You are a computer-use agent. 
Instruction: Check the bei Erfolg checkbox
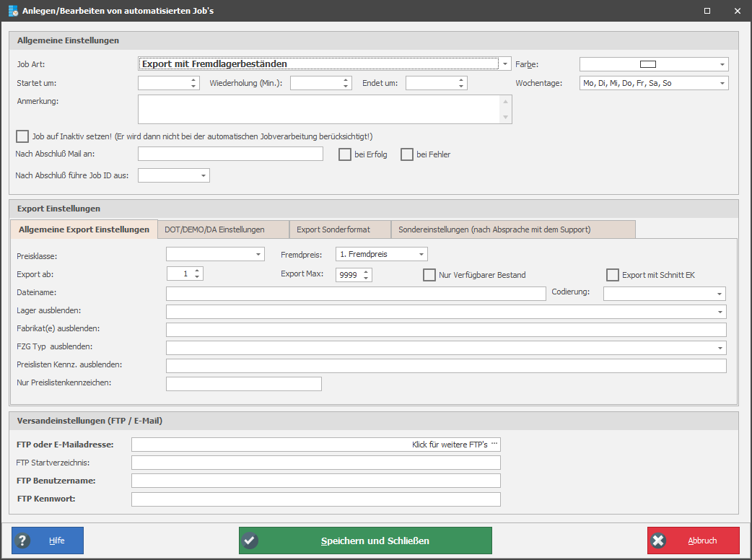[x=345, y=154]
